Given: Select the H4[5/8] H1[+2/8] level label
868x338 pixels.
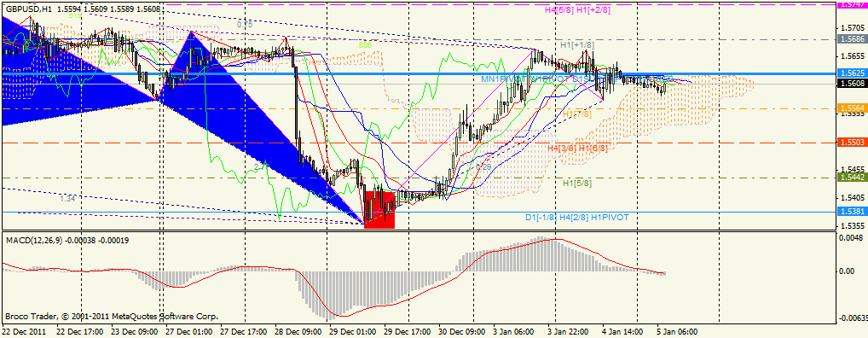Looking at the screenshot, I should [577, 10].
